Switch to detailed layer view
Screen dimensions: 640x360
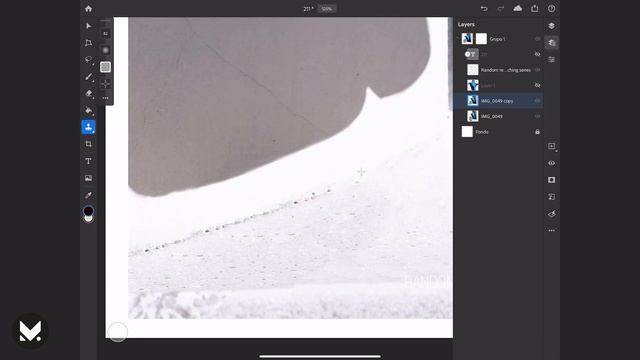coord(551,43)
